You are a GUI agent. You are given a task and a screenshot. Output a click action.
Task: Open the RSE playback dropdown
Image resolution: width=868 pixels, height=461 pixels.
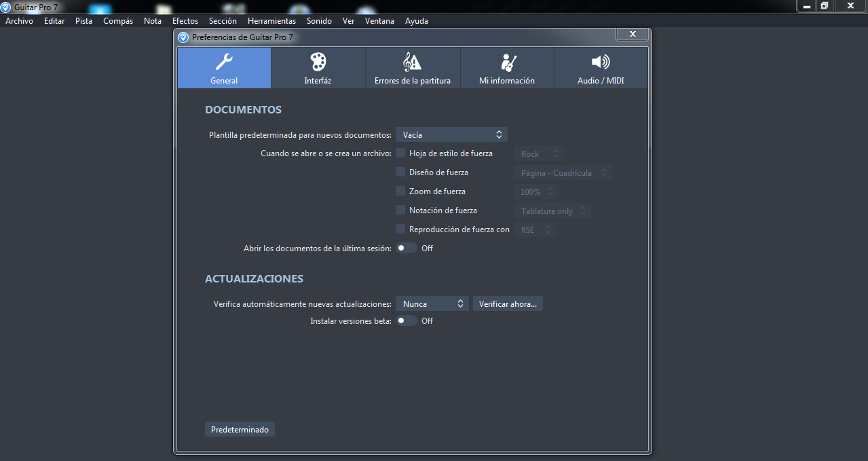pos(535,229)
